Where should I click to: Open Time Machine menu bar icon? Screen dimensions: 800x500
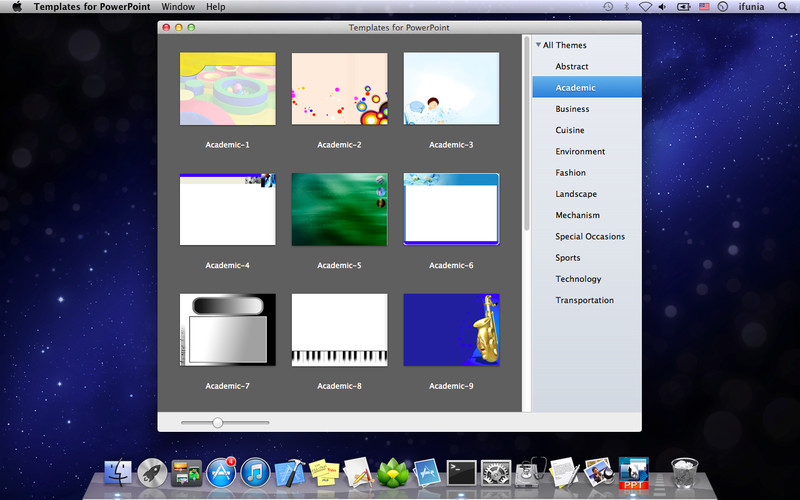[608, 7]
